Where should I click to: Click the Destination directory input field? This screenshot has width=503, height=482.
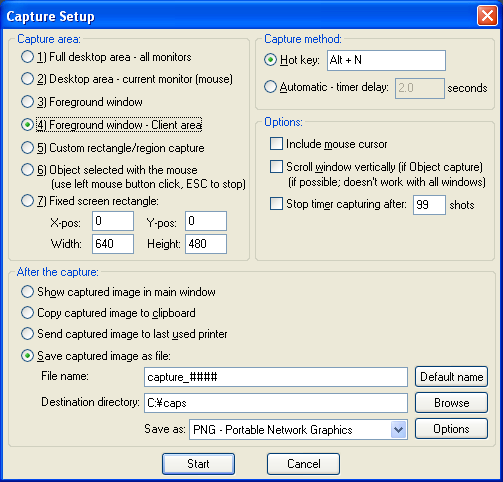[276, 403]
